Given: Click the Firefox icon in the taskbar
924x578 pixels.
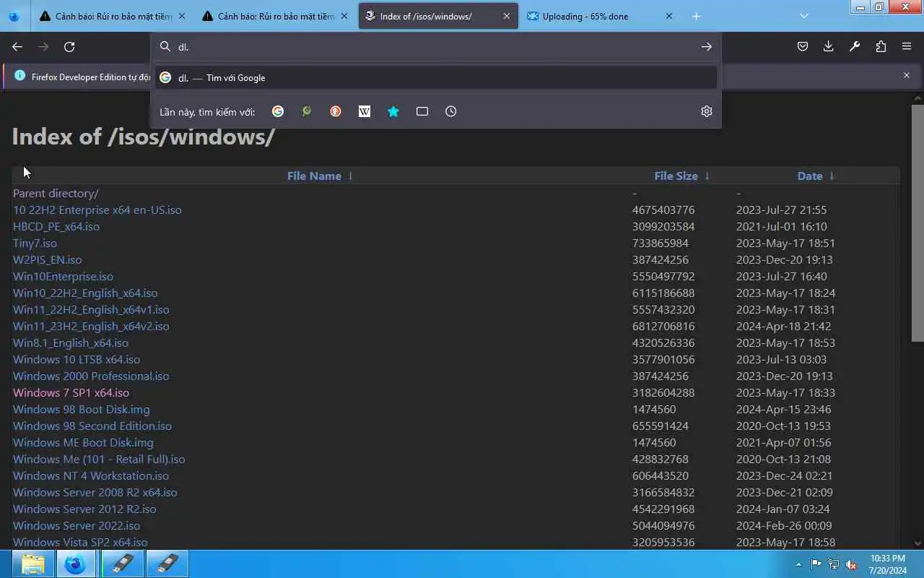Looking at the screenshot, I should tap(75, 564).
